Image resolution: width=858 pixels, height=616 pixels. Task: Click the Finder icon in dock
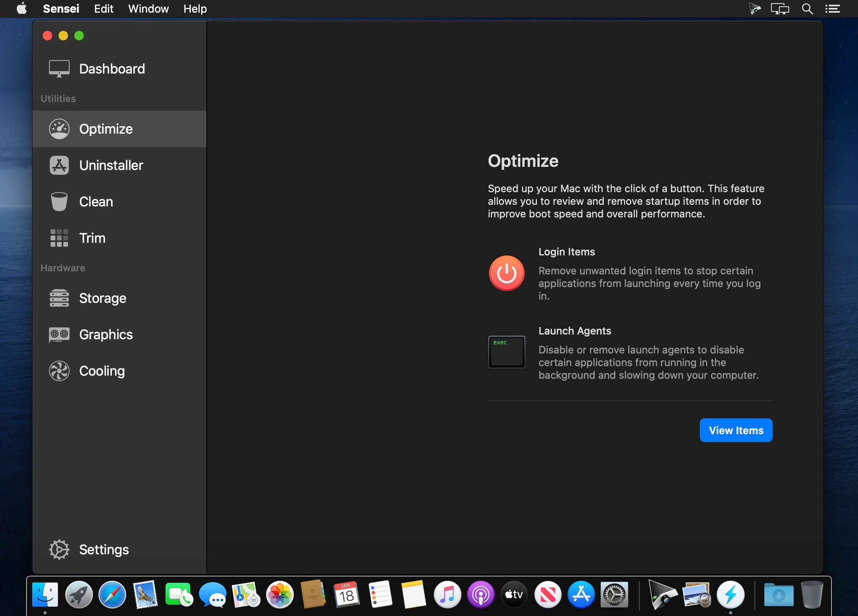click(x=45, y=595)
